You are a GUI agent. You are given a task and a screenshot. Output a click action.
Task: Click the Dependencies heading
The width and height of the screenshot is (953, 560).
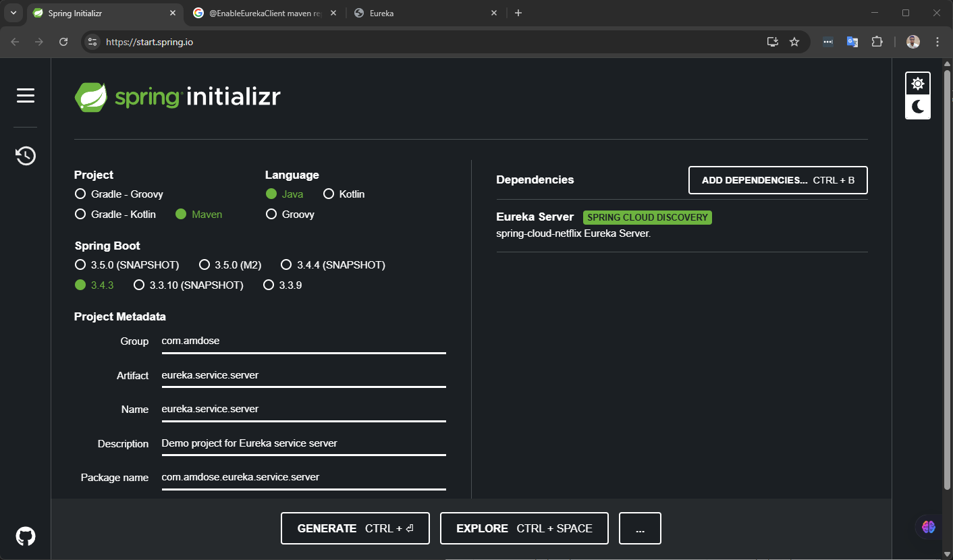[535, 180]
